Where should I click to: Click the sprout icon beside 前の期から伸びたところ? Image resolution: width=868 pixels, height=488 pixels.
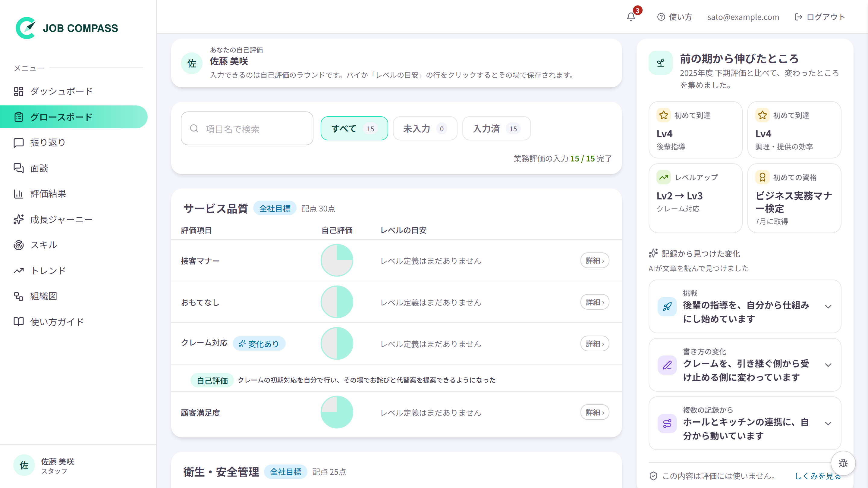point(660,63)
